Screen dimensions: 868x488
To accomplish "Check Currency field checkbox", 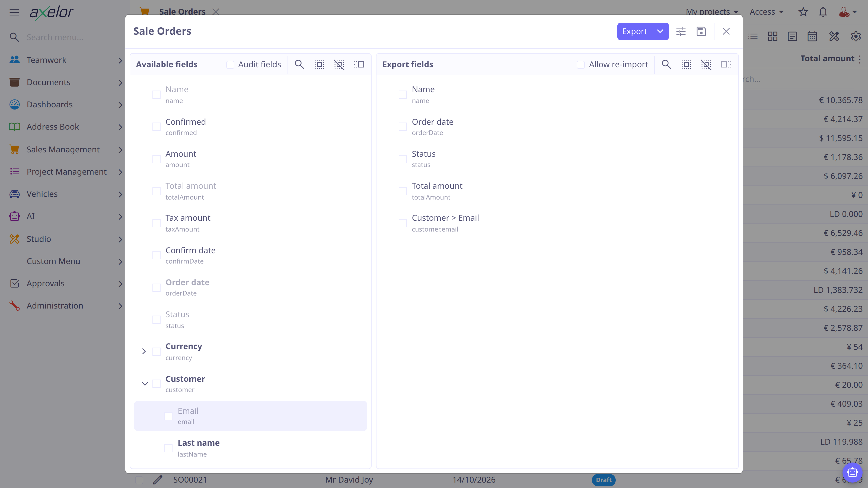I will [x=156, y=352].
